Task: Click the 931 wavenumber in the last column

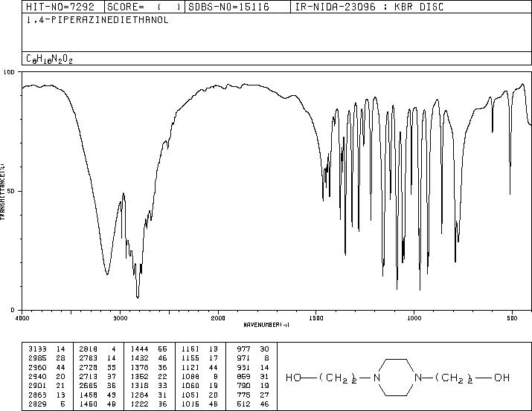Action: point(243,367)
